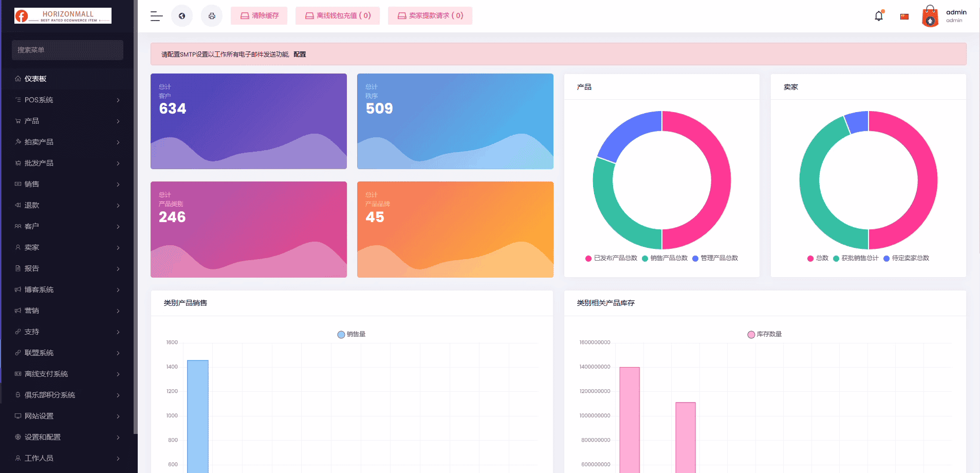Viewport: 980px width, 473px height.
Task: Open the admin user name menu
Action: (x=956, y=16)
